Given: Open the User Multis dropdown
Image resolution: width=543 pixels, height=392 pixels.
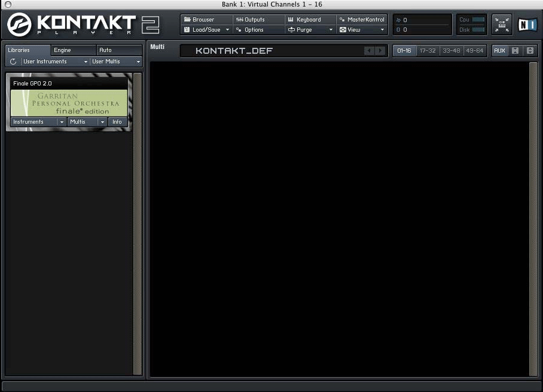Looking at the screenshot, I should click(116, 62).
